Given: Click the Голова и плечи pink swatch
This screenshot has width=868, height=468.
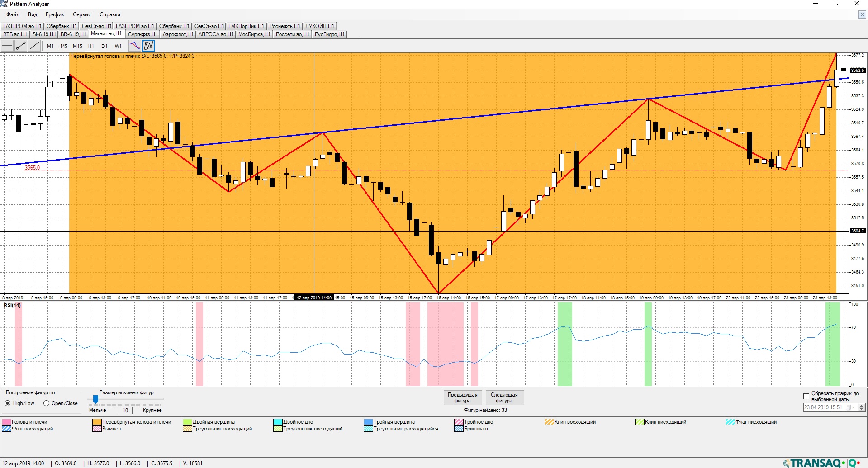Looking at the screenshot, I should pos(7,422).
